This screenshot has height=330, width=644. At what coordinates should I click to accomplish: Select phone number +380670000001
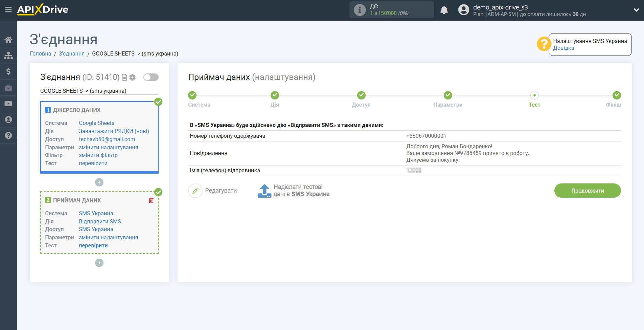point(426,136)
